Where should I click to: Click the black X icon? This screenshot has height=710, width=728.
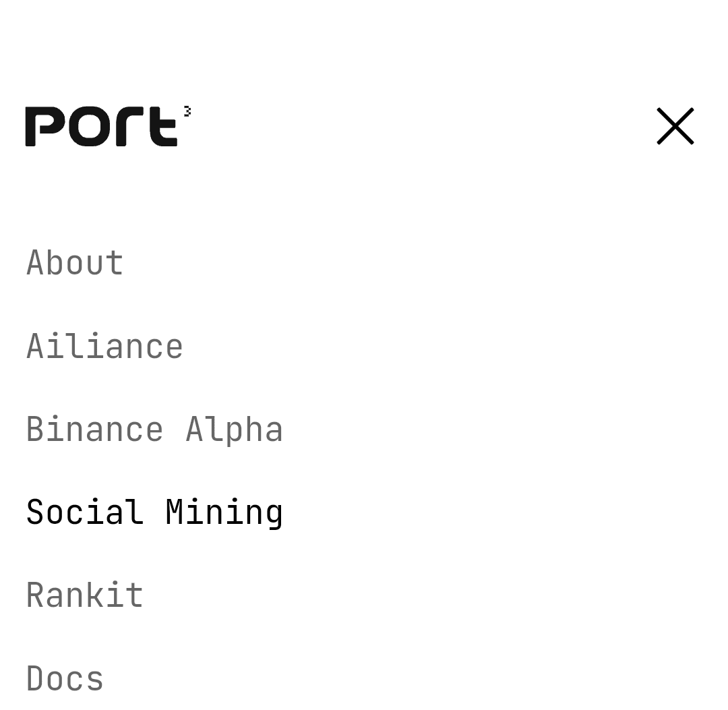pyautogui.click(x=675, y=126)
